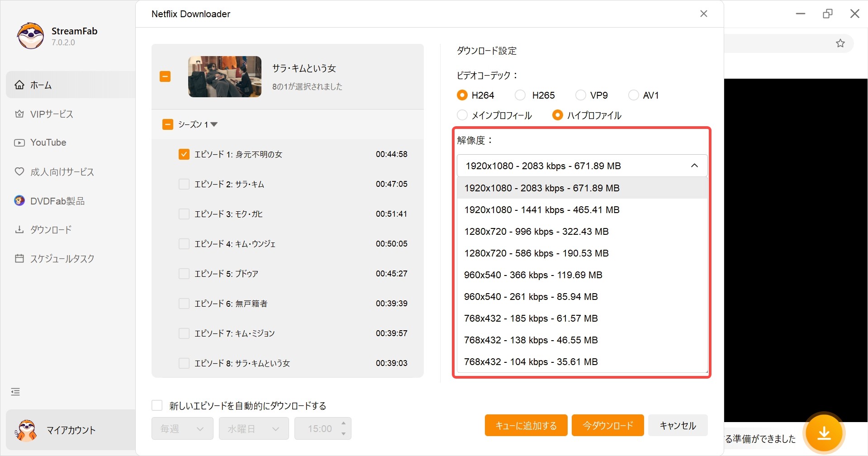Click the マイアカウント avatar icon
This screenshot has height=456, width=868.
pyautogui.click(x=26, y=430)
